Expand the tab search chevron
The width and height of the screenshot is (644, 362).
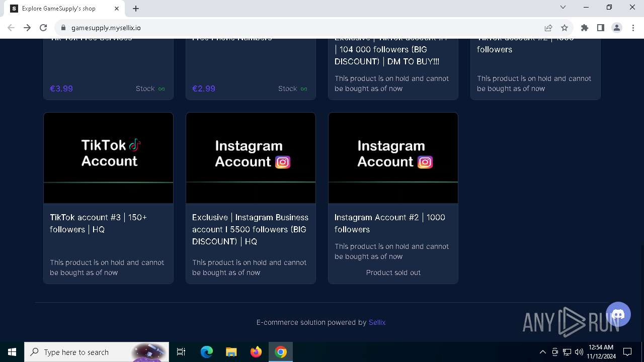click(563, 7)
